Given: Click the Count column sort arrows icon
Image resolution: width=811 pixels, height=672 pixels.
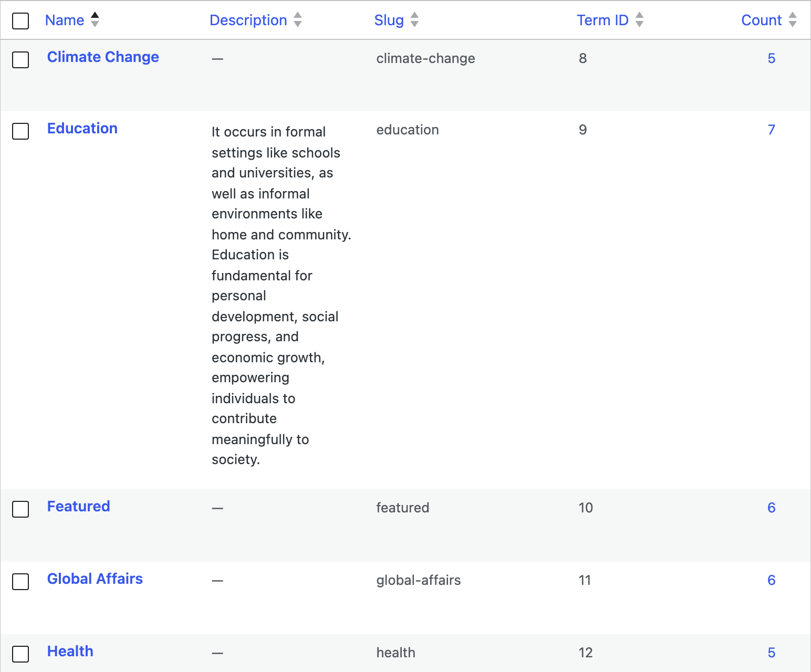Looking at the screenshot, I should pyautogui.click(x=793, y=20).
